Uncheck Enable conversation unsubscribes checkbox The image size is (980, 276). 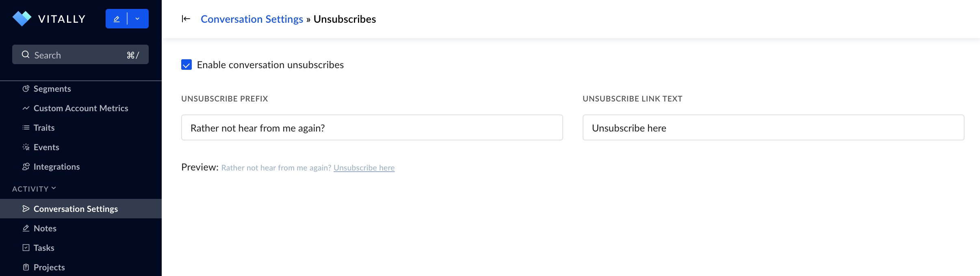186,65
